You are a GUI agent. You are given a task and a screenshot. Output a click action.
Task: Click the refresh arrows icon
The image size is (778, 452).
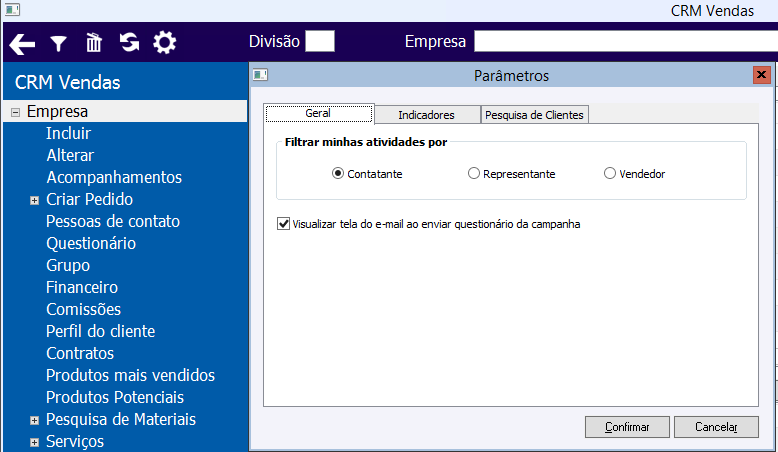[x=129, y=43]
